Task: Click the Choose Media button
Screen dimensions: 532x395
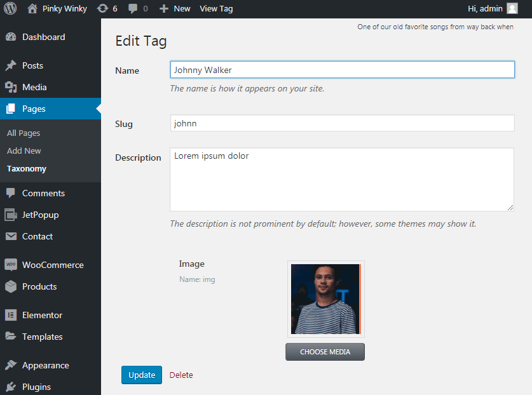Action: [325, 352]
